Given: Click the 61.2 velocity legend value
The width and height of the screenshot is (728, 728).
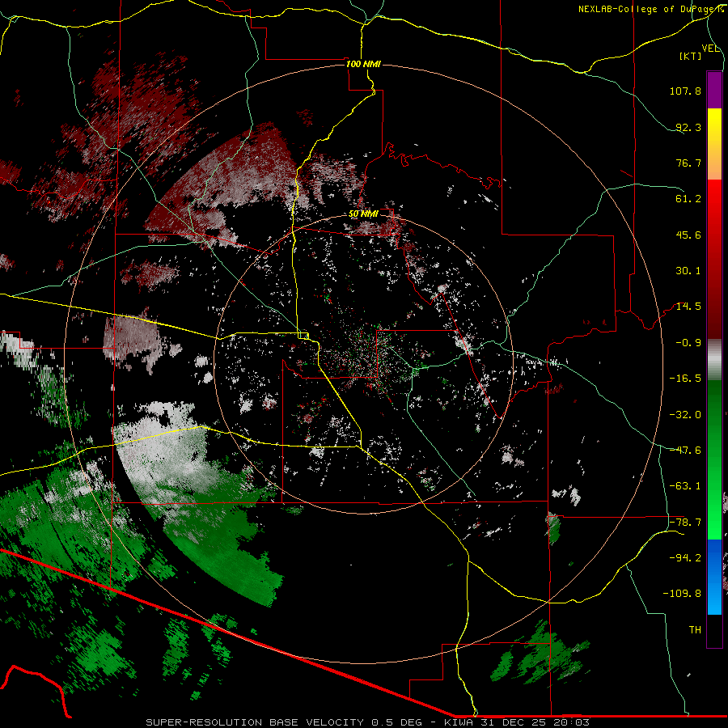Looking at the screenshot, I should click(x=688, y=199).
